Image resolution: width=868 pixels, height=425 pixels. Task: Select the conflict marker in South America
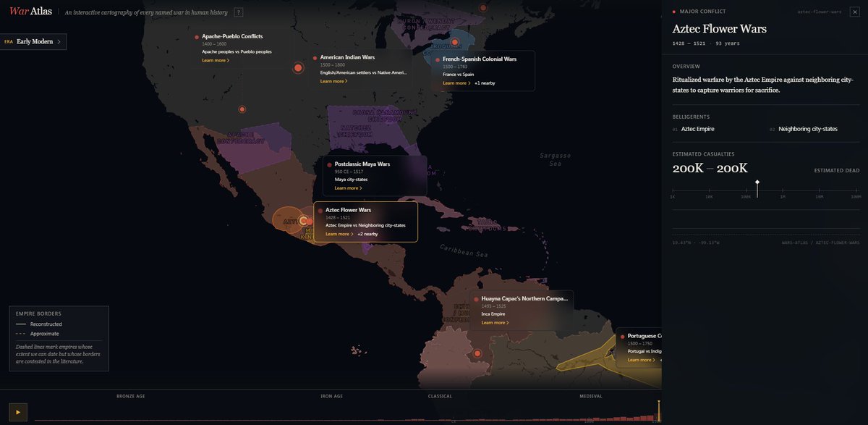(477, 353)
